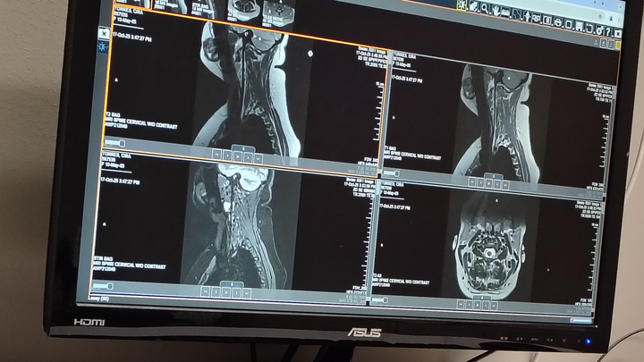644x362 pixels.
Task: Click the up-arrow annotation tool icon
Action: [528, 17]
